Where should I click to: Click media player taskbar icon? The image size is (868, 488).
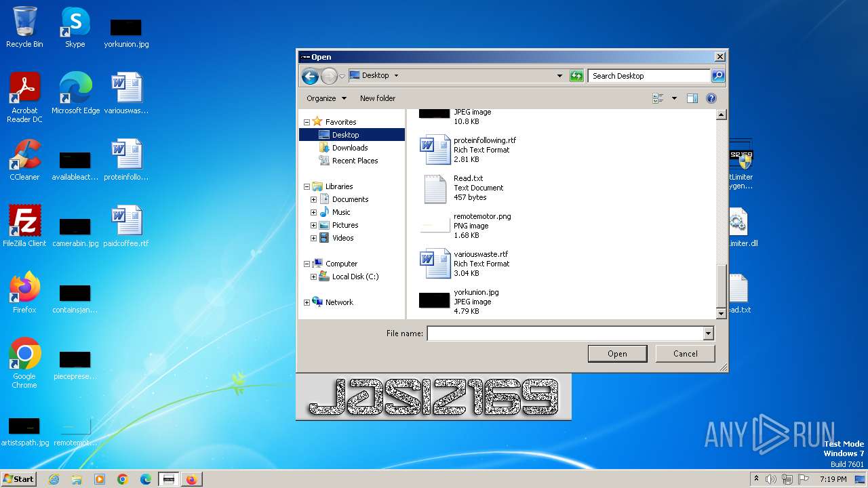point(100,479)
